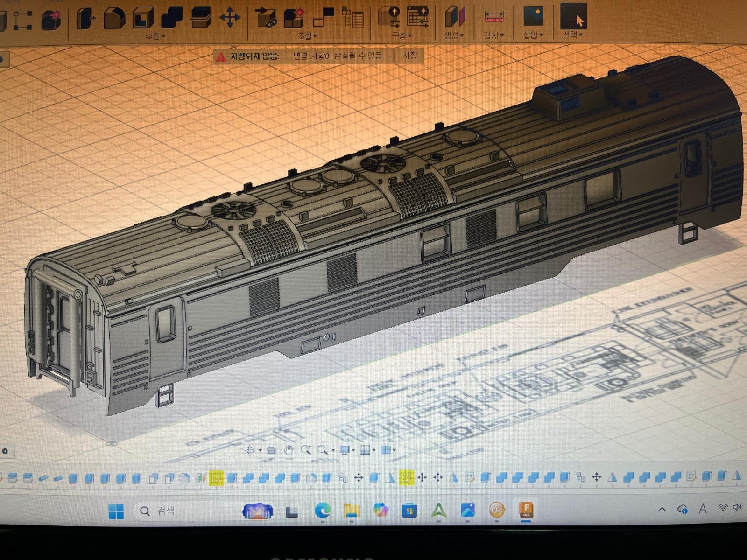The height and width of the screenshot is (560, 747).
Task: Select the Press Pull tool icon
Action: pos(85,19)
